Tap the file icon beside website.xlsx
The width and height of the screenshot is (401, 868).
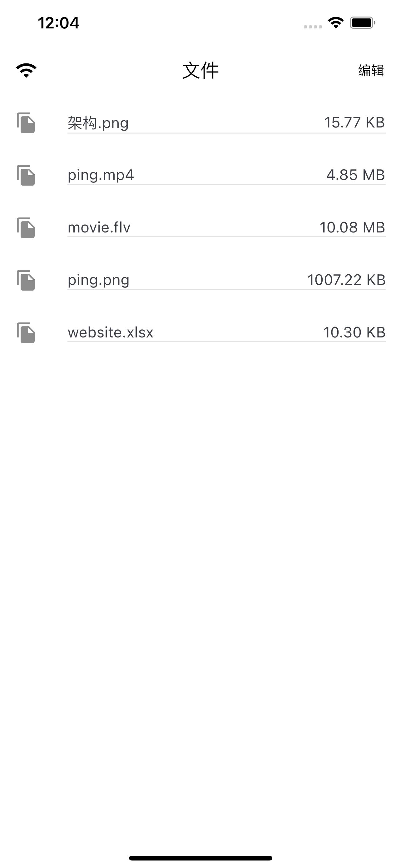(26, 333)
